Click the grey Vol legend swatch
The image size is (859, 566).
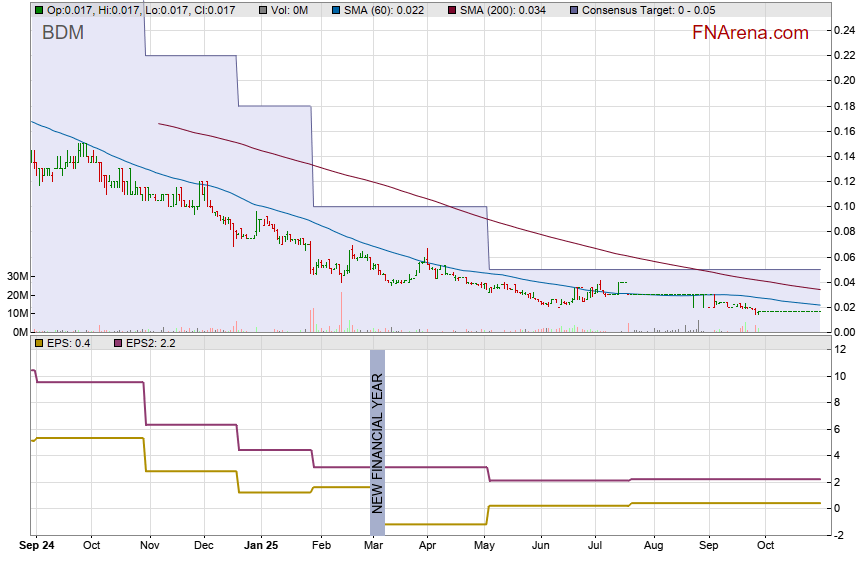coord(262,10)
